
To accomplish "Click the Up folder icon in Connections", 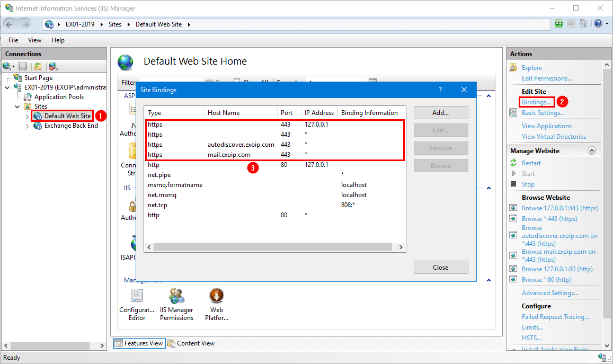I will click(x=38, y=66).
